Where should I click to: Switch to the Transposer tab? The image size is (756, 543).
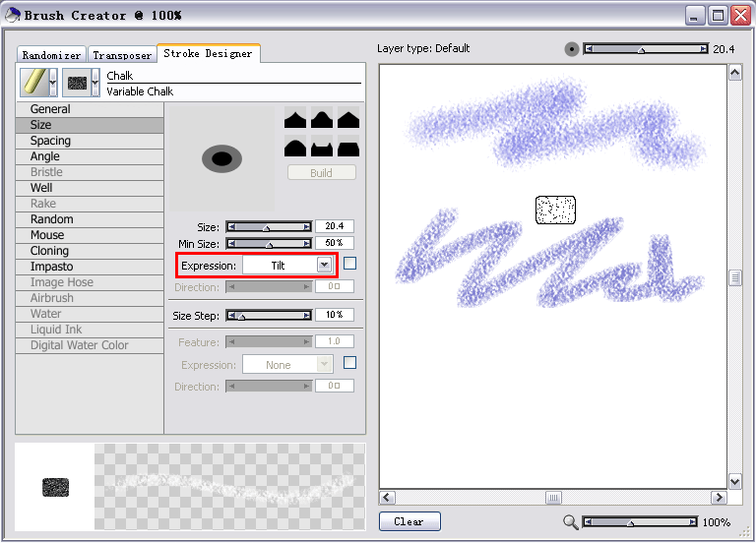(x=122, y=55)
